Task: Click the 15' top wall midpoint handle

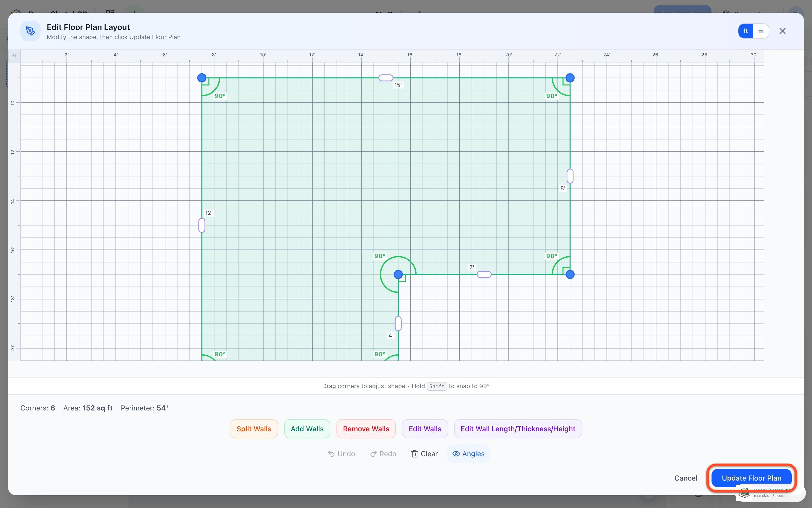Action: pos(386,78)
